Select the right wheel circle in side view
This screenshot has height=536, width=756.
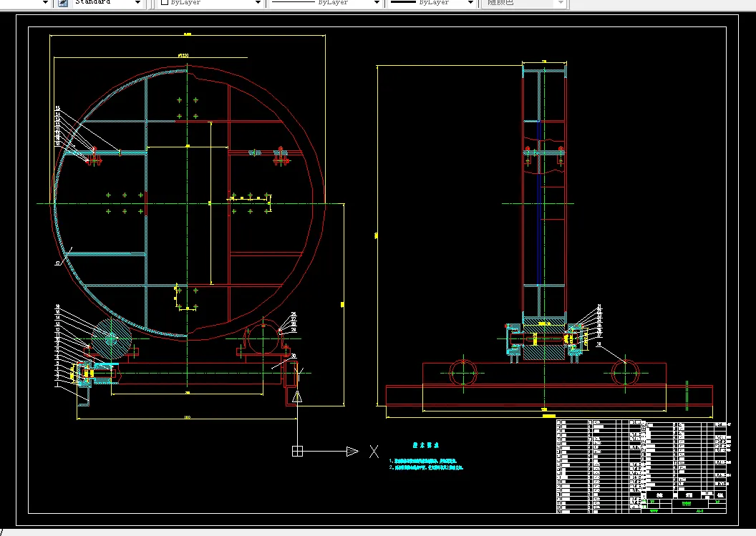coord(625,373)
